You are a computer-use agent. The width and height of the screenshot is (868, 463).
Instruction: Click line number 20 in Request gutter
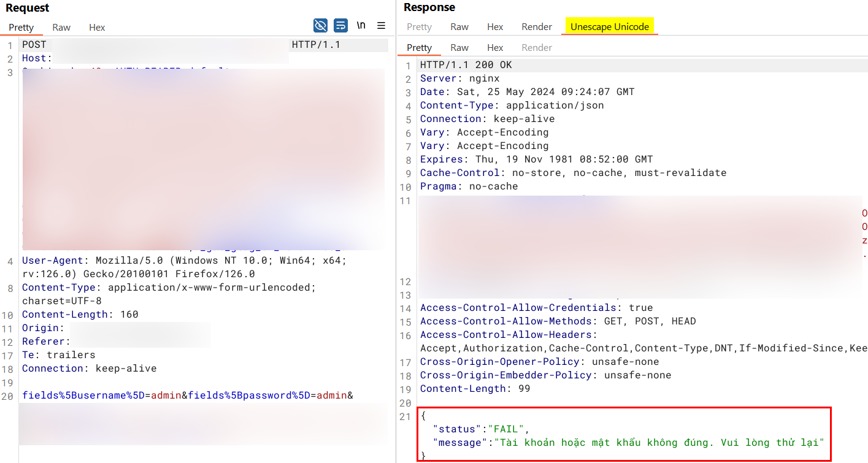point(7,396)
